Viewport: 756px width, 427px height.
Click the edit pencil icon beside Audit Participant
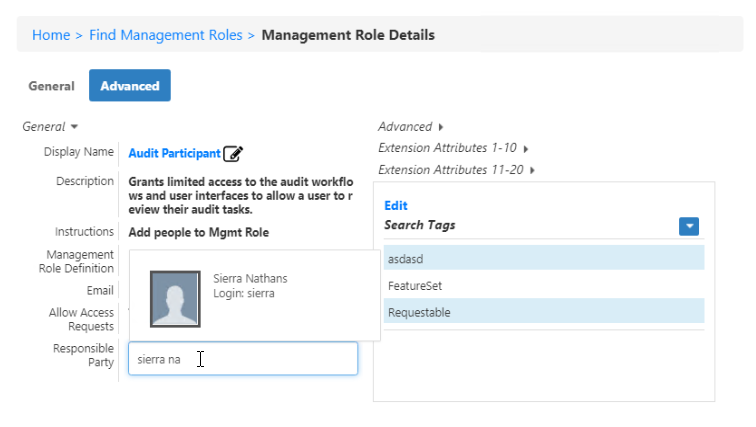(x=233, y=154)
